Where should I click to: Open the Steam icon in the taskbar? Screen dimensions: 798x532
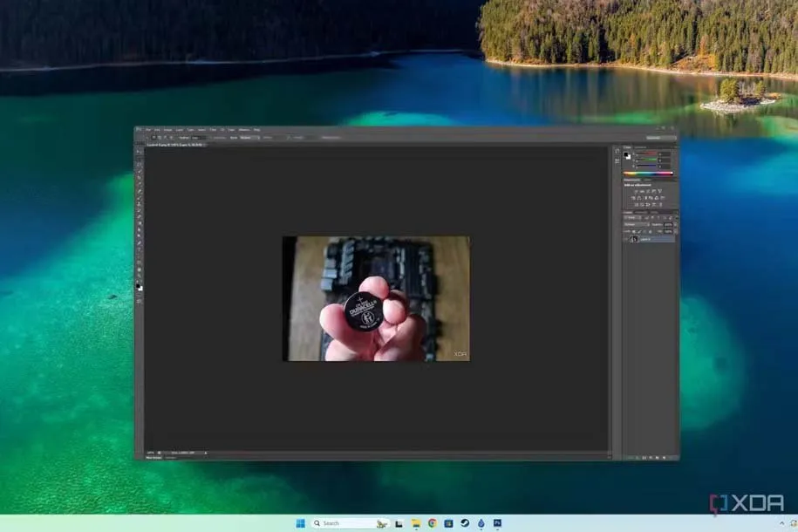pyautogui.click(x=464, y=523)
